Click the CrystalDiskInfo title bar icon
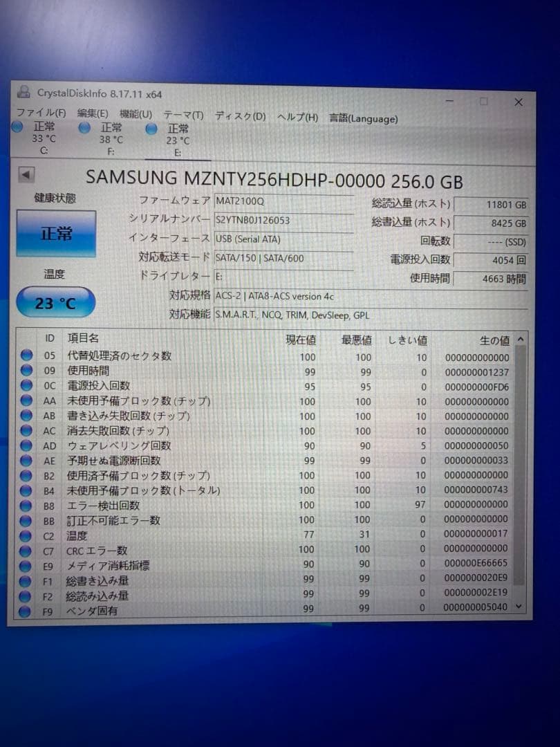560x747 pixels. 24,91
